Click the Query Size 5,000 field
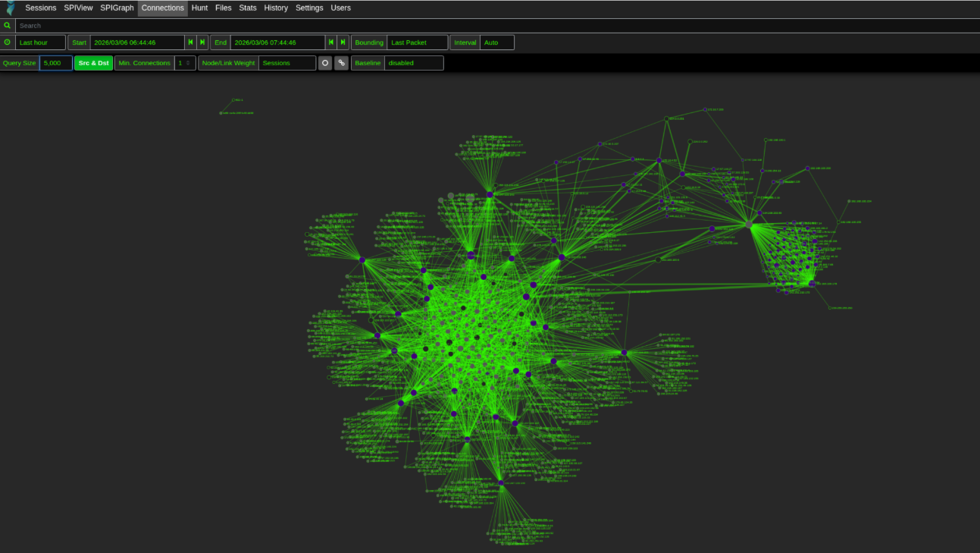Image resolution: width=980 pixels, height=553 pixels. 56,63
